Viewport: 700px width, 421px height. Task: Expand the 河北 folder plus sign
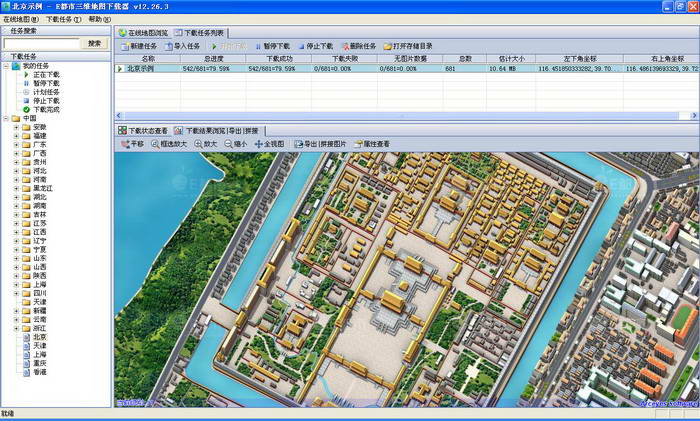point(17,171)
